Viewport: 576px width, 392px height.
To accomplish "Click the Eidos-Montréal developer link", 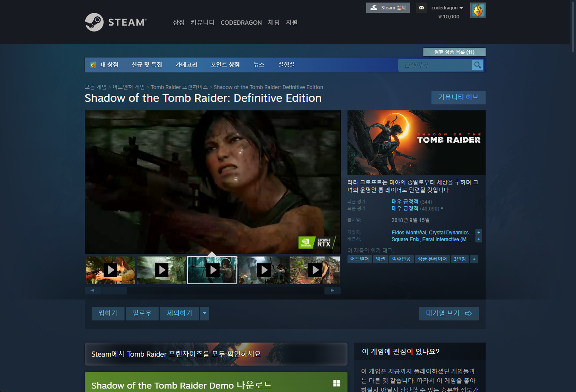I will pyautogui.click(x=409, y=233).
